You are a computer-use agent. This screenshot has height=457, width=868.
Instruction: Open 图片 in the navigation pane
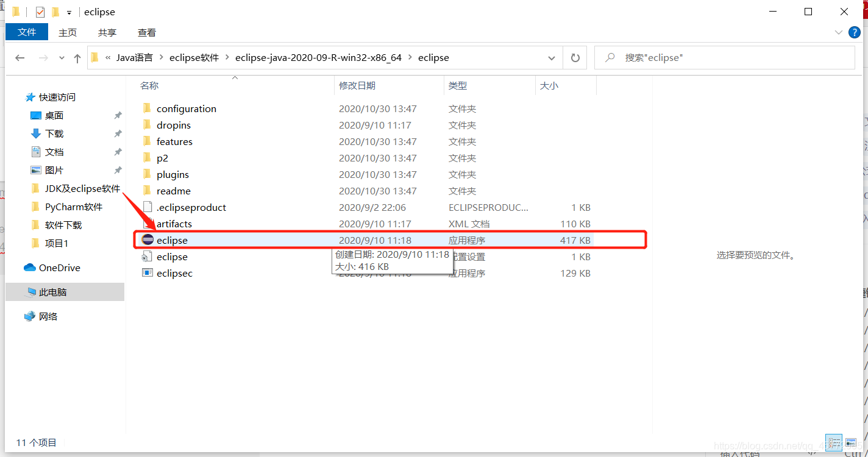click(54, 170)
